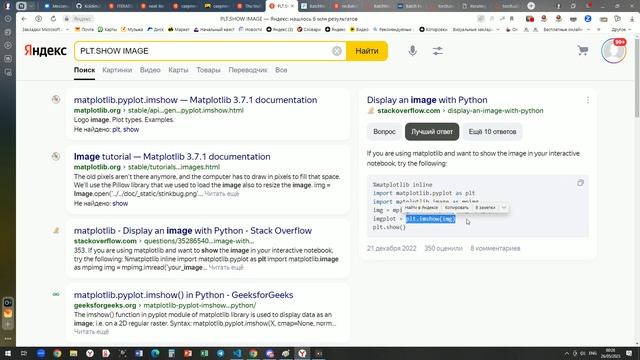
Task: Open the Словари bookmark
Action: tap(309, 29)
